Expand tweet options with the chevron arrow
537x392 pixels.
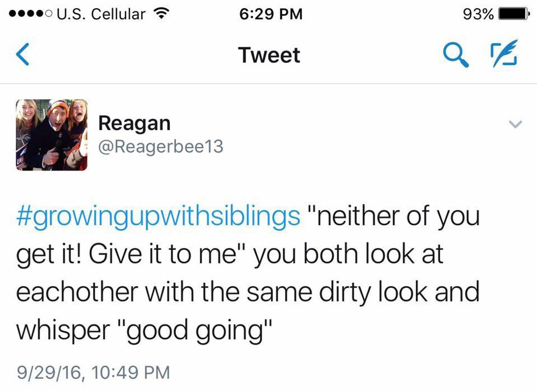515,125
